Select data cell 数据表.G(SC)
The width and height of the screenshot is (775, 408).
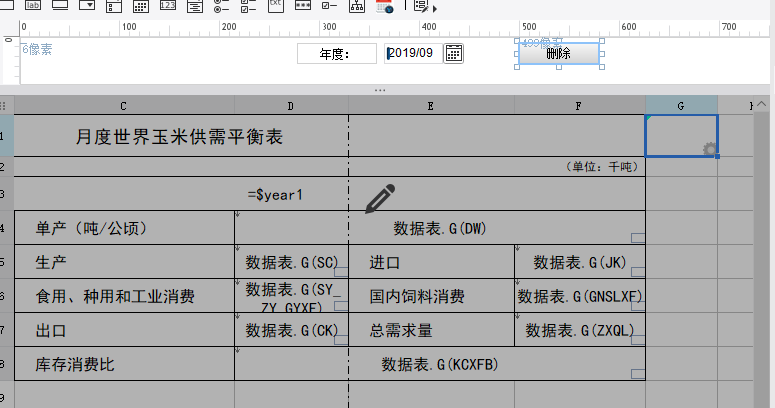pyautogui.click(x=292, y=262)
